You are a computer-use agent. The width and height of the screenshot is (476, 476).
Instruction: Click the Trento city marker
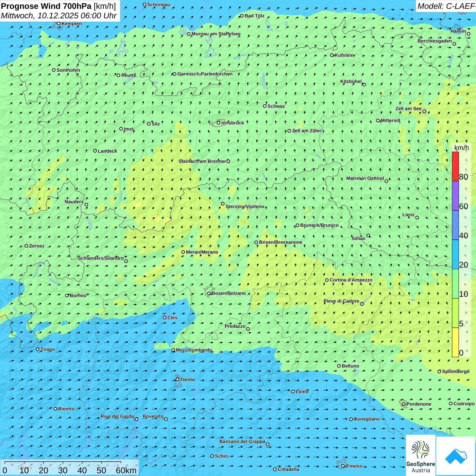pyautogui.click(x=177, y=379)
